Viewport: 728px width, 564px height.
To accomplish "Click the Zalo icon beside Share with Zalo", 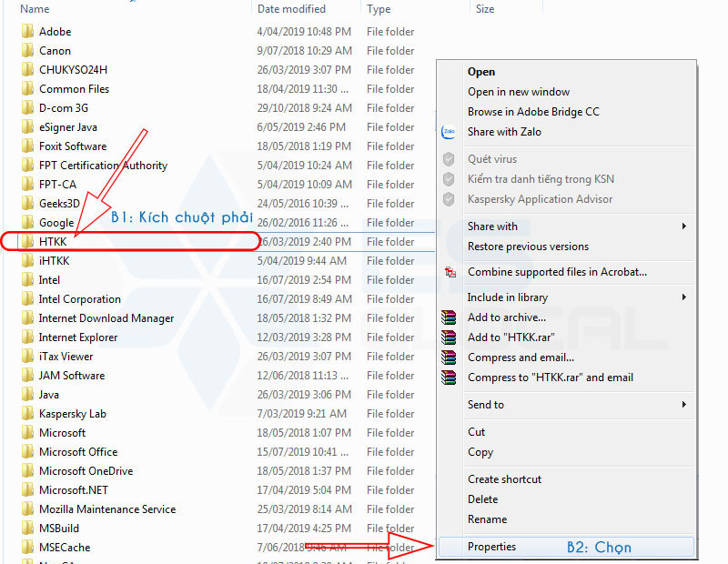I will [x=449, y=132].
